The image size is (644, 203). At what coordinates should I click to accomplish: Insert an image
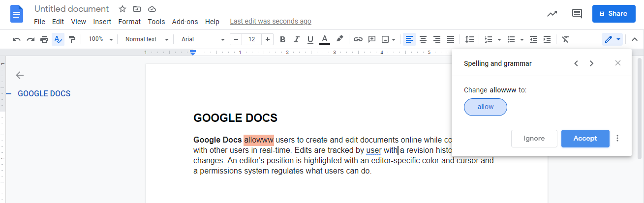(x=386, y=39)
